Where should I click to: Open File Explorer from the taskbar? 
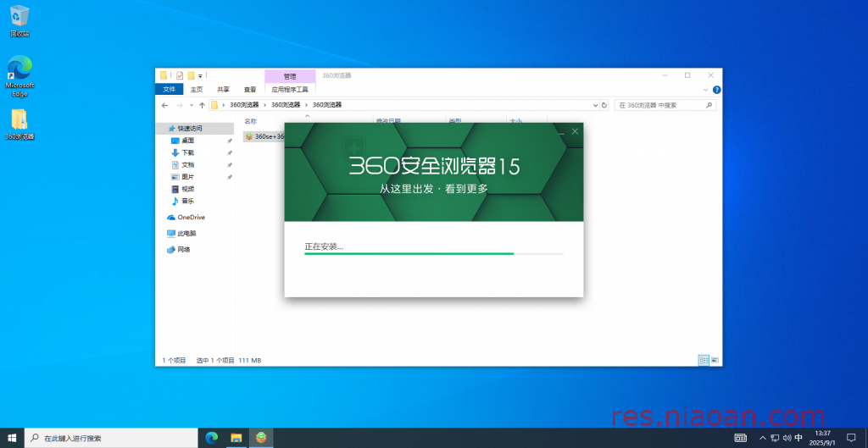(236, 438)
